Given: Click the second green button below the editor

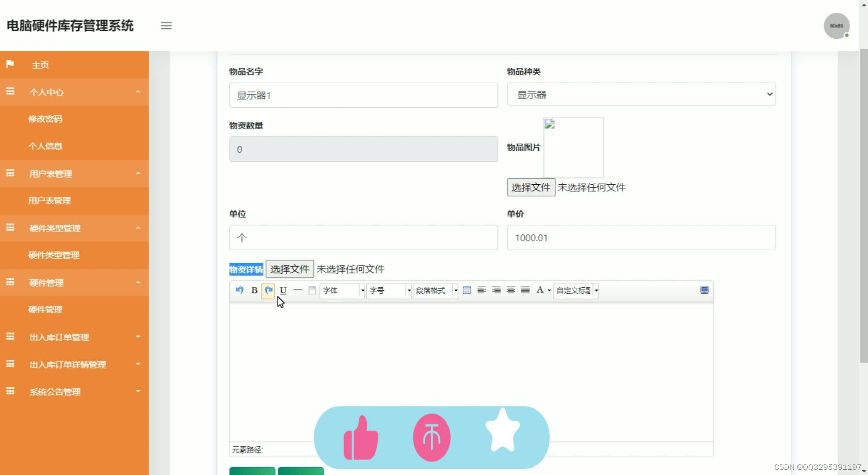Looking at the screenshot, I should point(301,471).
